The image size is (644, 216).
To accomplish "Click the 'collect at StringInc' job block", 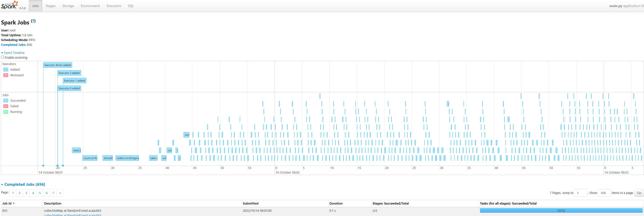I will click(x=127, y=158).
